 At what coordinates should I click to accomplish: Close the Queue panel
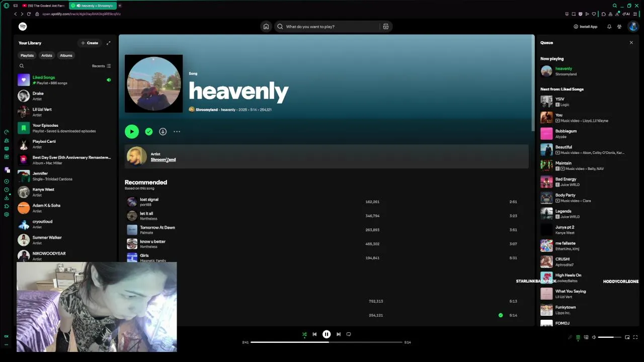pyautogui.click(x=631, y=43)
